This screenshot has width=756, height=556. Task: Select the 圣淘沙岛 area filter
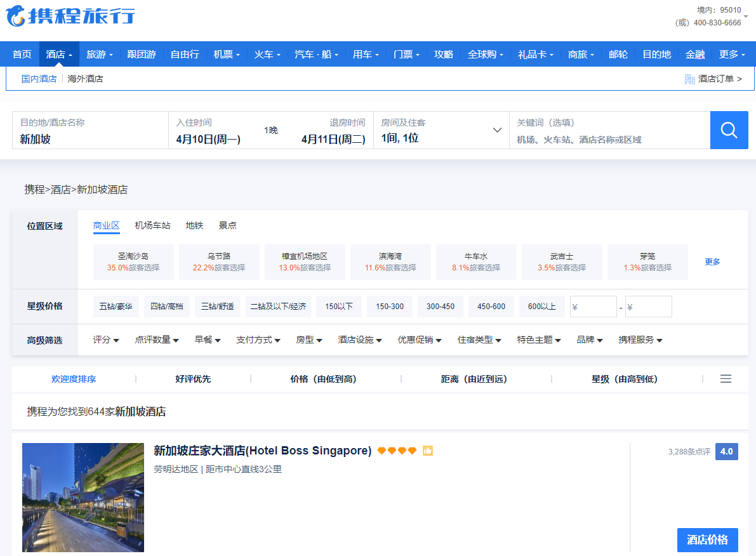click(133, 261)
